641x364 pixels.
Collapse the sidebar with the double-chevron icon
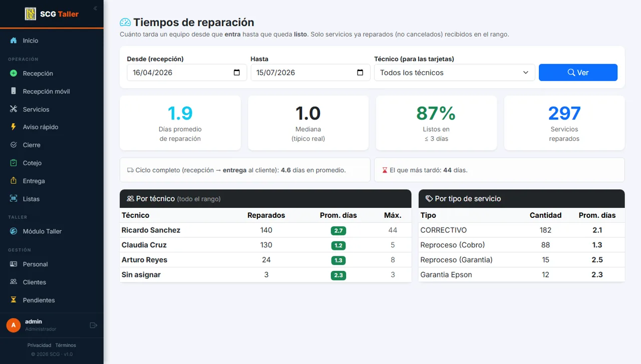click(95, 9)
